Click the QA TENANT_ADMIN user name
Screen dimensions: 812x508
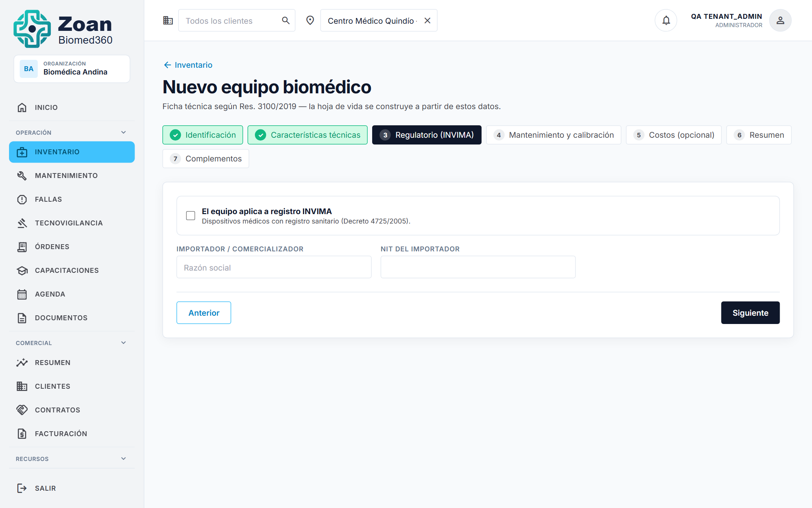click(726, 17)
